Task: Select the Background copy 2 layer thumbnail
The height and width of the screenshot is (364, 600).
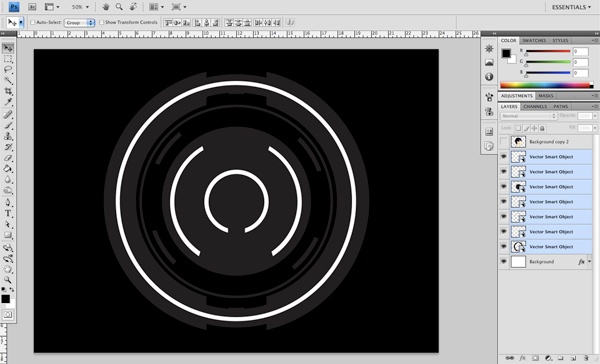Action: (x=518, y=142)
